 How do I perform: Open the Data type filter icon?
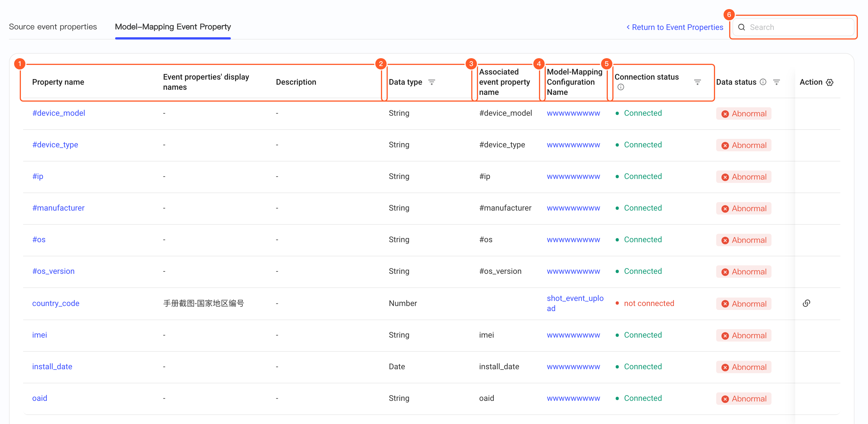[x=432, y=82]
